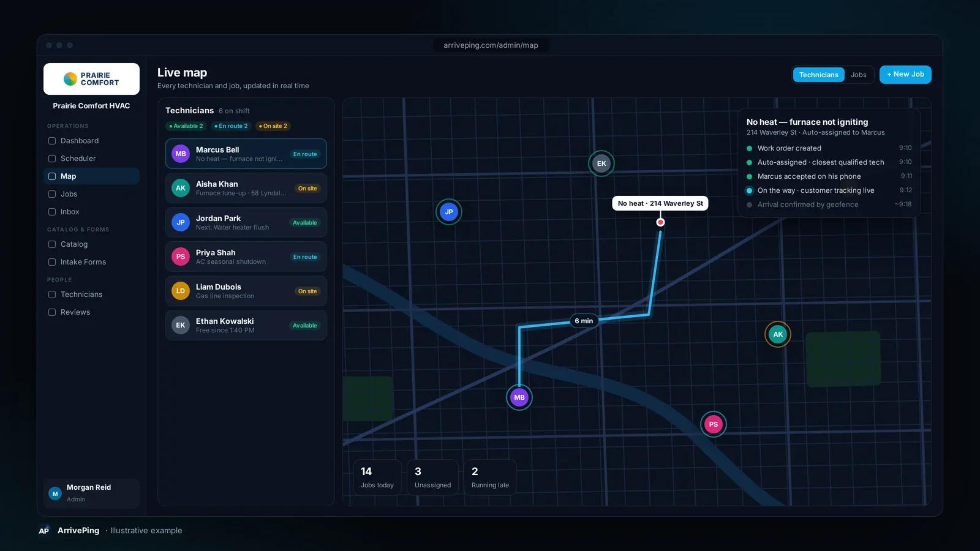Select the EK marker on the map
This screenshot has width=980, height=551.
click(601, 163)
